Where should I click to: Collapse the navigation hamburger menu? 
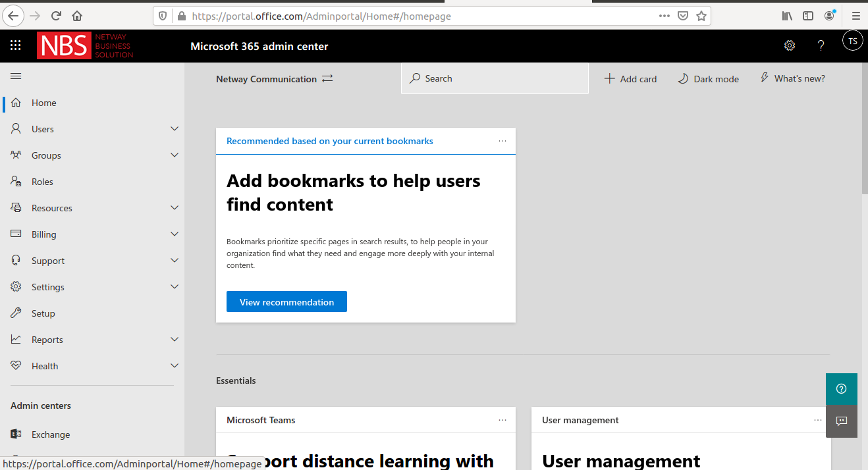(x=16, y=76)
